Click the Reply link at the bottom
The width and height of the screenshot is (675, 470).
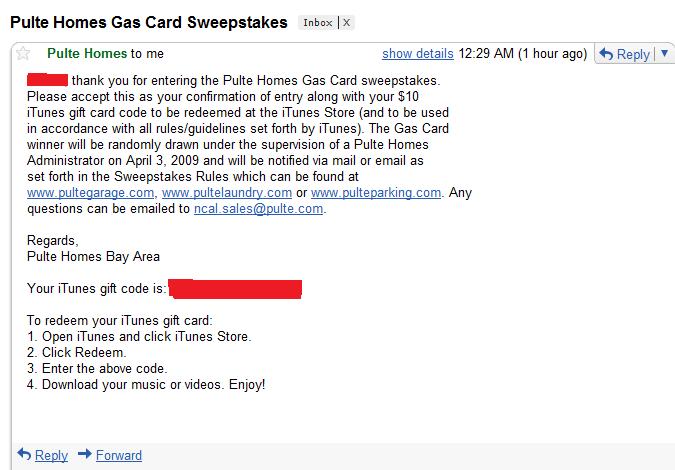tap(51, 455)
